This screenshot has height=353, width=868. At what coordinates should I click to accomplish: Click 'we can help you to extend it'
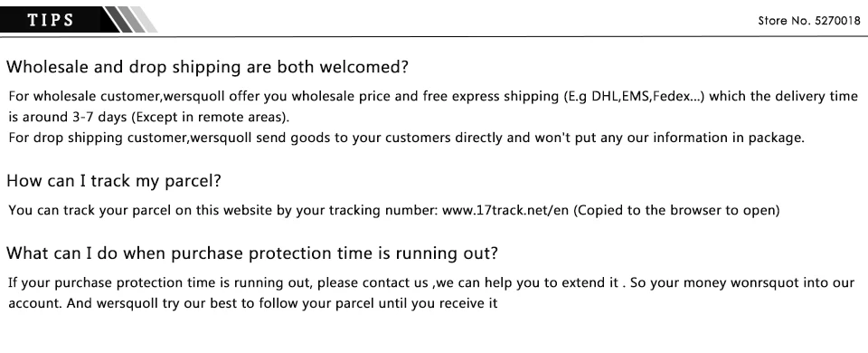pos(528,283)
